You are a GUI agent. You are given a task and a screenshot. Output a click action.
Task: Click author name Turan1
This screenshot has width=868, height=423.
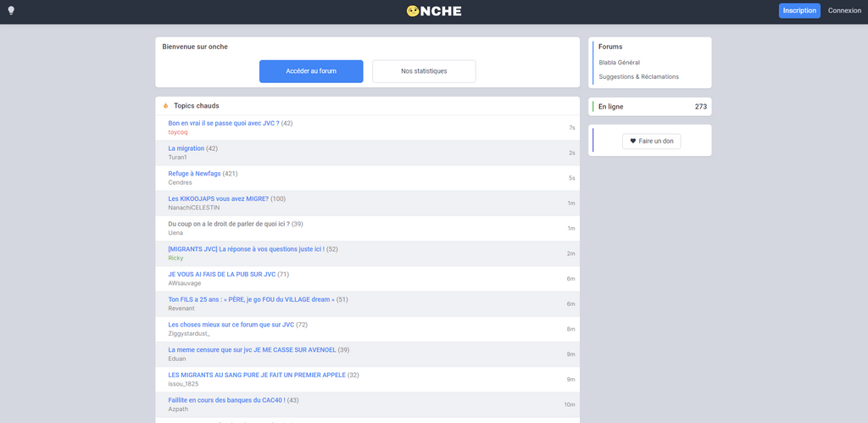[177, 157]
